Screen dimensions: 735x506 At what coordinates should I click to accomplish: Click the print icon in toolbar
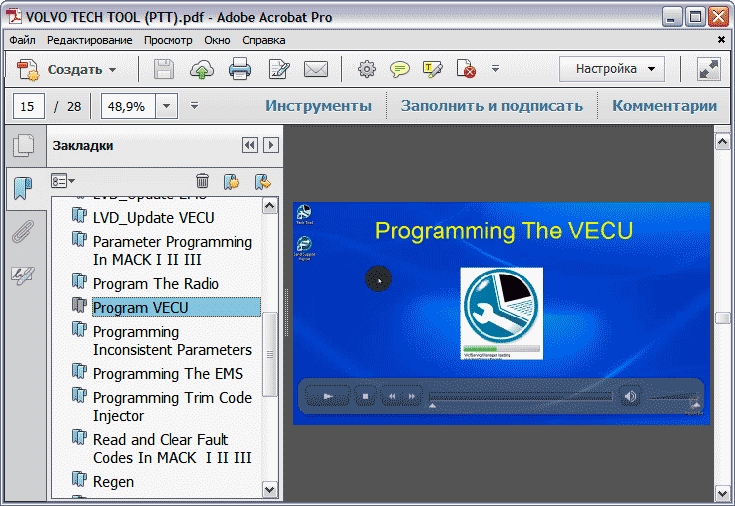240,69
